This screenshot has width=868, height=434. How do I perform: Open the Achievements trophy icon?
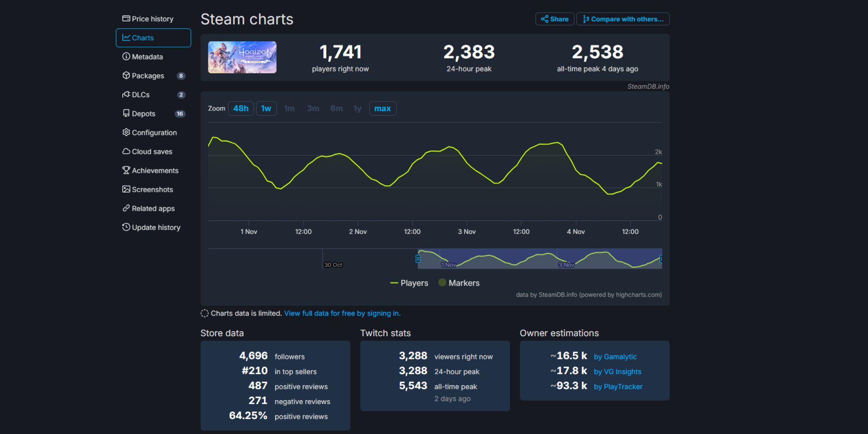(x=126, y=170)
